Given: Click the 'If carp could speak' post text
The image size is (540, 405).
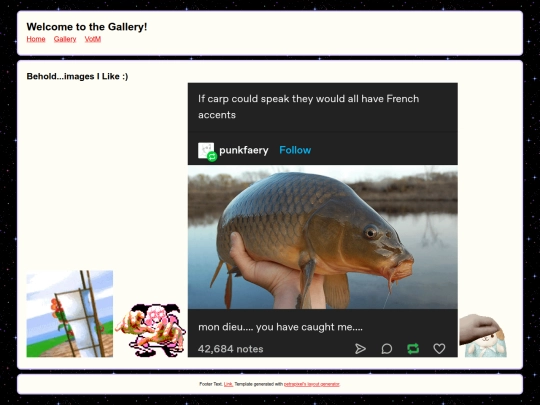Looking at the screenshot, I should click(x=309, y=107).
